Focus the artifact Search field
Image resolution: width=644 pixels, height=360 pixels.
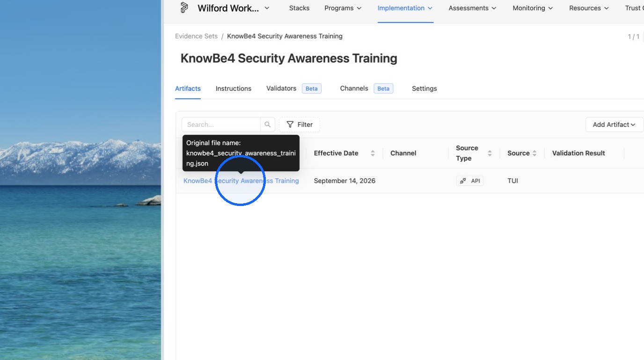[x=221, y=125]
